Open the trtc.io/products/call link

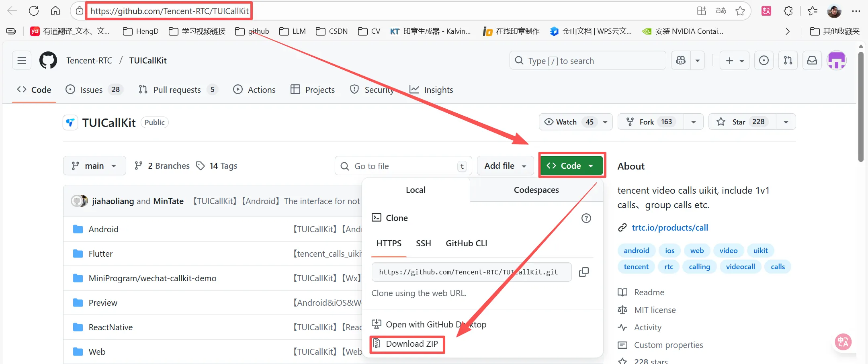(x=670, y=227)
